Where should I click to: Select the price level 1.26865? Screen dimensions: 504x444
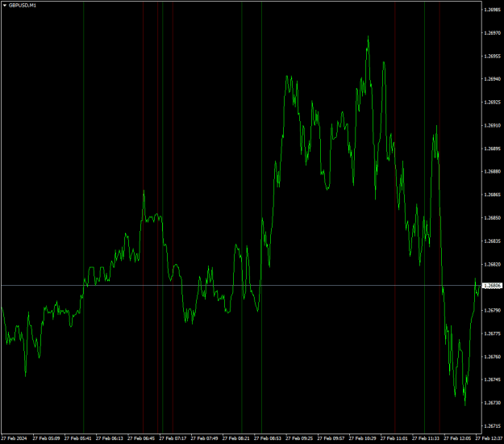(x=492, y=195)
